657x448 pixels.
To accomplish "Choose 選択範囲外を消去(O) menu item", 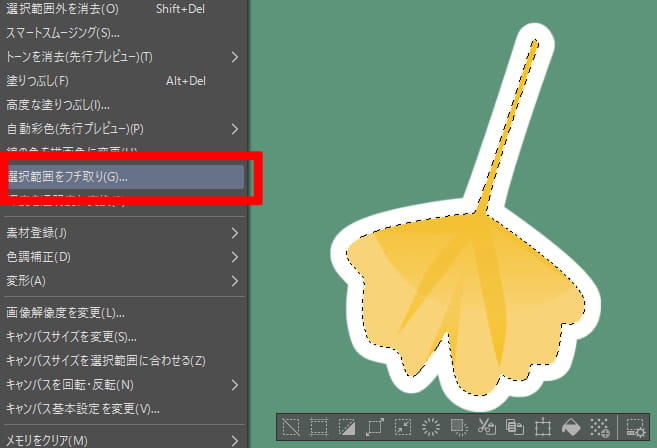I will click(124, 9).
